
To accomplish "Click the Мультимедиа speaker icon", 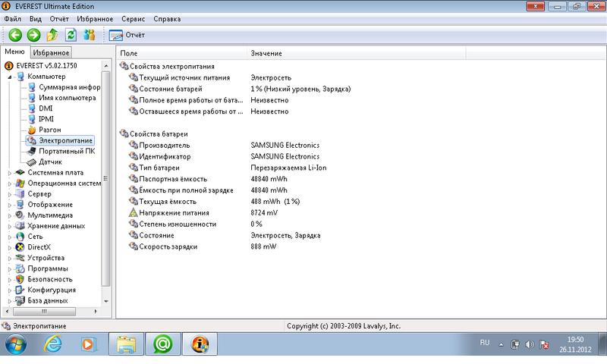I will [x=20, y=215].
